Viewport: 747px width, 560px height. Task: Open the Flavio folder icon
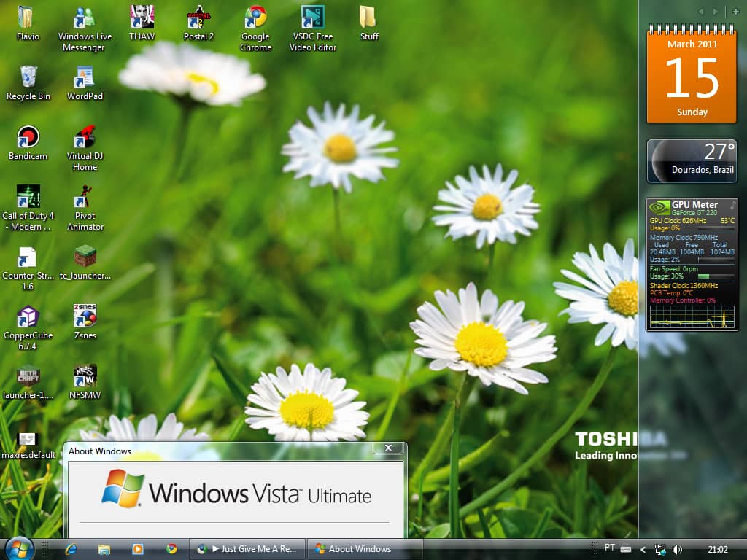28,23
